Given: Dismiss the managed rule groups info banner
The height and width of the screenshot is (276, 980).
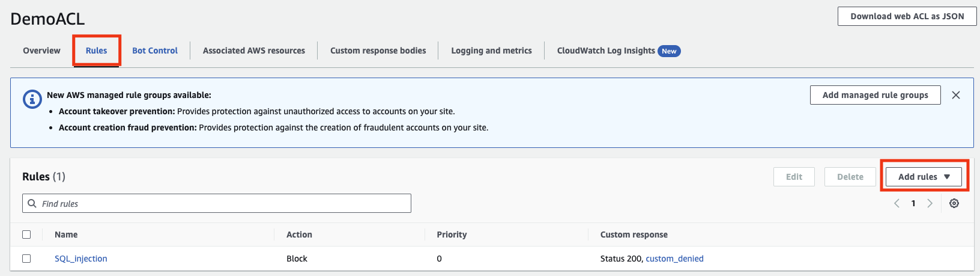Looking at the screenshot, I should pos(956,95).
